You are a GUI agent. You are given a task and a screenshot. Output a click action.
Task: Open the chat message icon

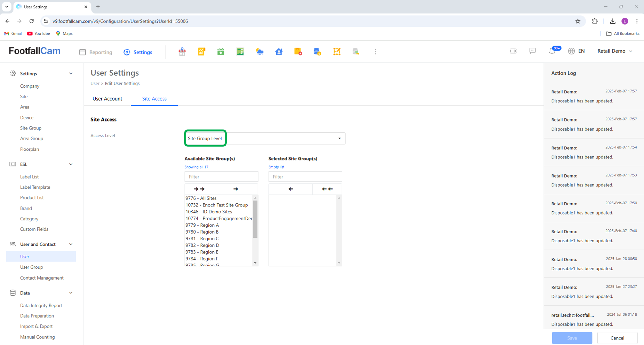pos(533,51)
